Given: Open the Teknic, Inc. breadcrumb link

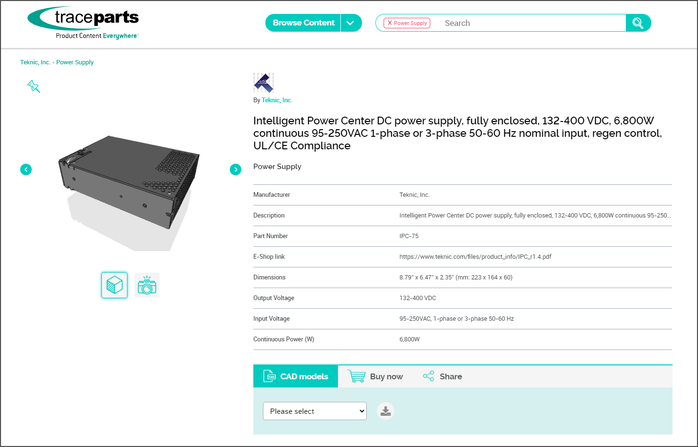Looking at the screenshot, I should [35, 62].
